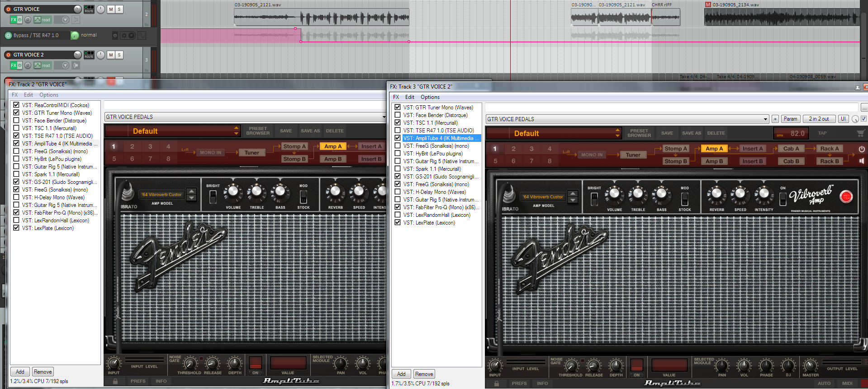Image resolution: width=868 pixels, height=389 pixels.
Task: Open FX menu in Track 2 FX window
Action: pyautogui.click(x=15, y=95)
